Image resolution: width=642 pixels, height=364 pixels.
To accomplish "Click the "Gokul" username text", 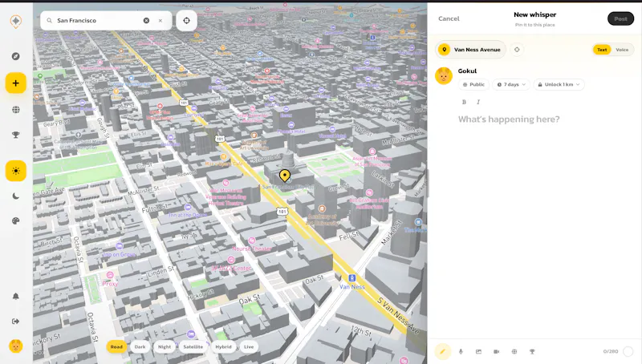I will 467,71.
